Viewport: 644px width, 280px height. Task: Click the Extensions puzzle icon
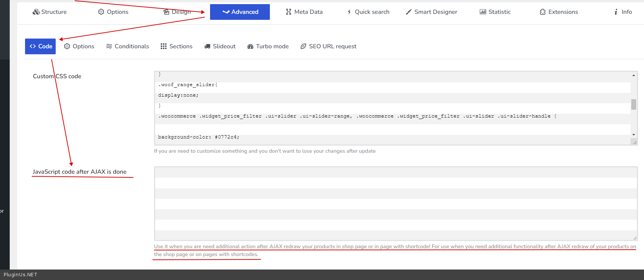543,12
